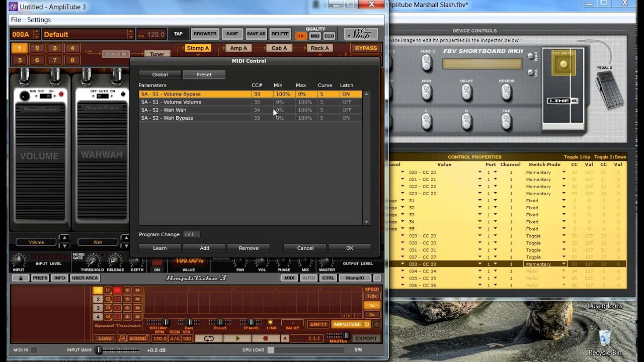The width and height of the screenshot is (644, 362).
Task: Set quality to MID
Action: pyautogui.click(x=315, y=36)
